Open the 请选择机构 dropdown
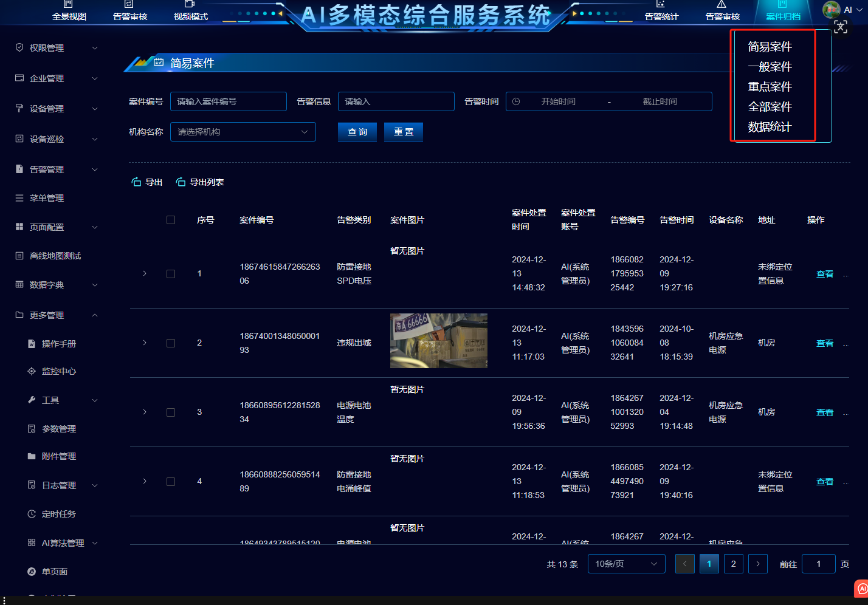868x605 pixels. click(x=243, y=132)
